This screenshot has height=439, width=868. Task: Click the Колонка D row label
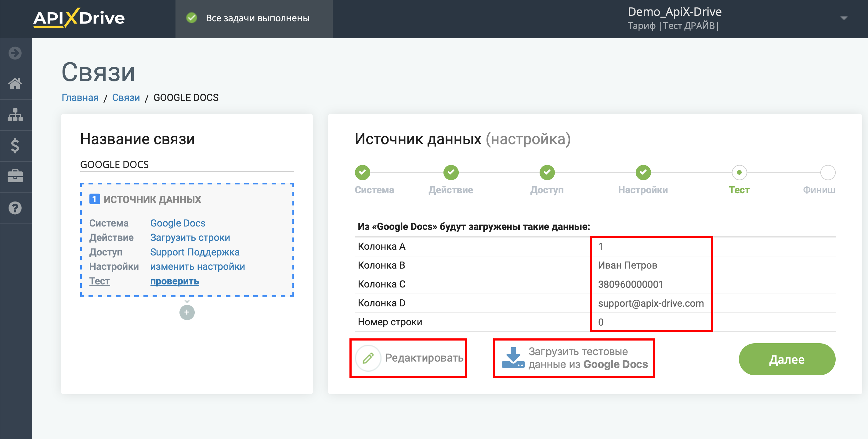tap(382, 303)
